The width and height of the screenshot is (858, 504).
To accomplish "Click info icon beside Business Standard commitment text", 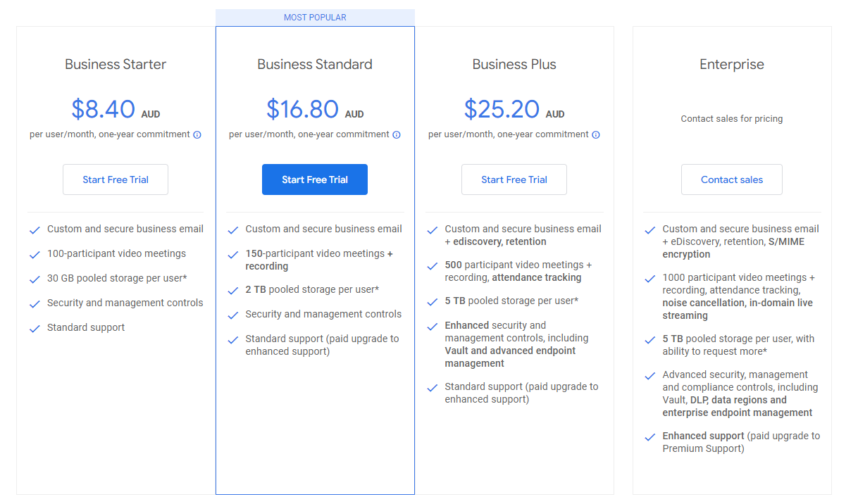I will [397, 134].
